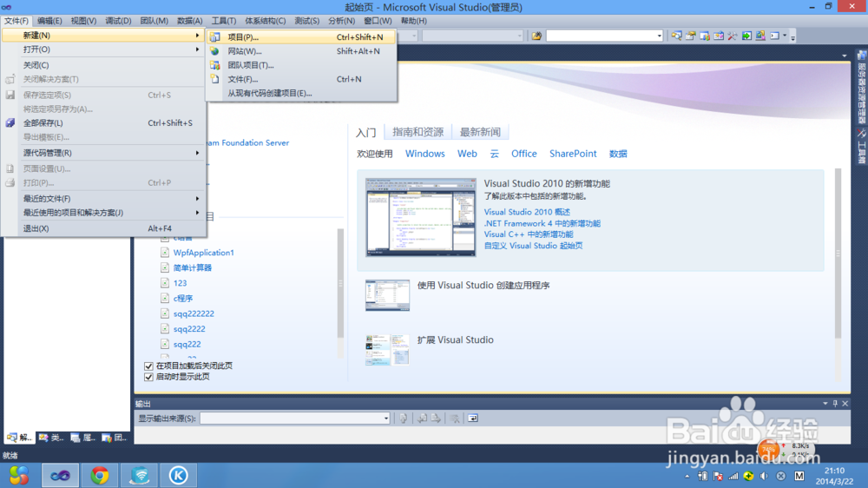The image size is (868, 488).
Task: Click the Output panel auto-hide pin icon
Action: point(835,404)
